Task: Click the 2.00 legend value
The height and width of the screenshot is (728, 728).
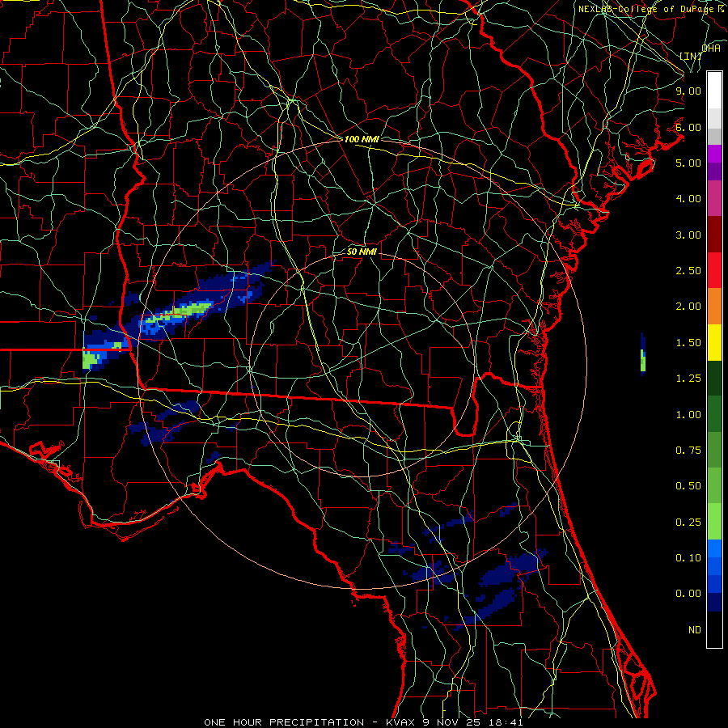Action: pyautogui.click(x=688, y=307)
